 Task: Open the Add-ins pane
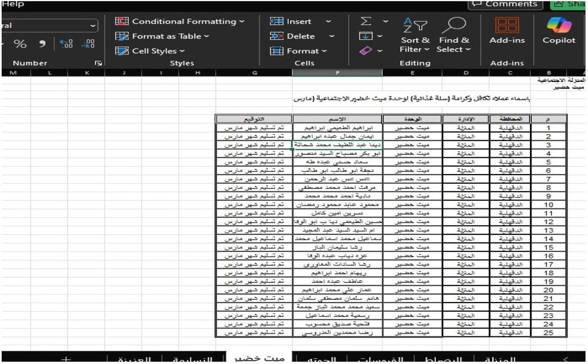click(506, 32)
